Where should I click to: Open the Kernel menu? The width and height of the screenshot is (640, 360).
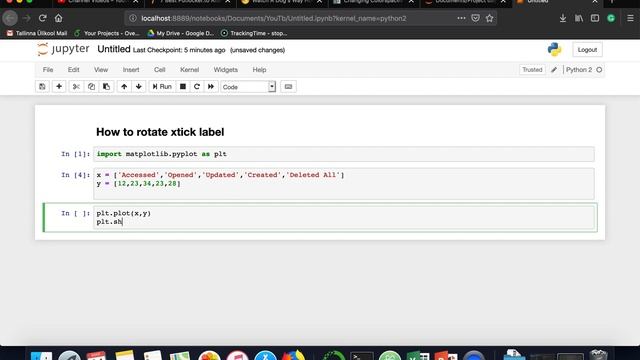(x=189, y=70)
